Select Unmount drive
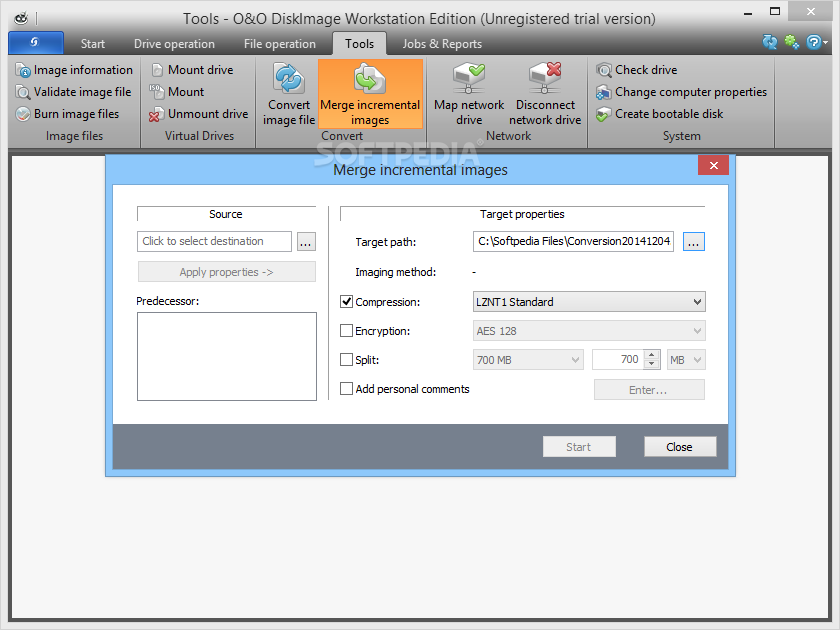Image resolution: width=840 pixels, height=630 pixels. pyautogui.click(x=199, y=114)
